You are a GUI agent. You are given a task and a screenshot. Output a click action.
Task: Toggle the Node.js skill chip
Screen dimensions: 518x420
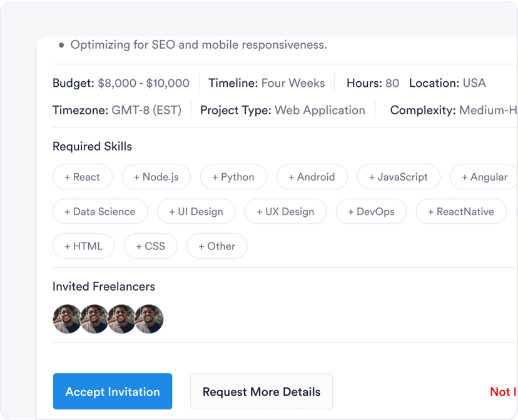pyautogui.click(x=156, y=177)
